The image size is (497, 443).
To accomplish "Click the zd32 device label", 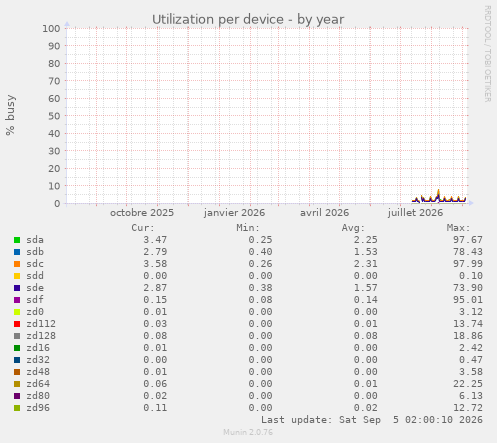I will pyautogui.click(x=38, y=360).
